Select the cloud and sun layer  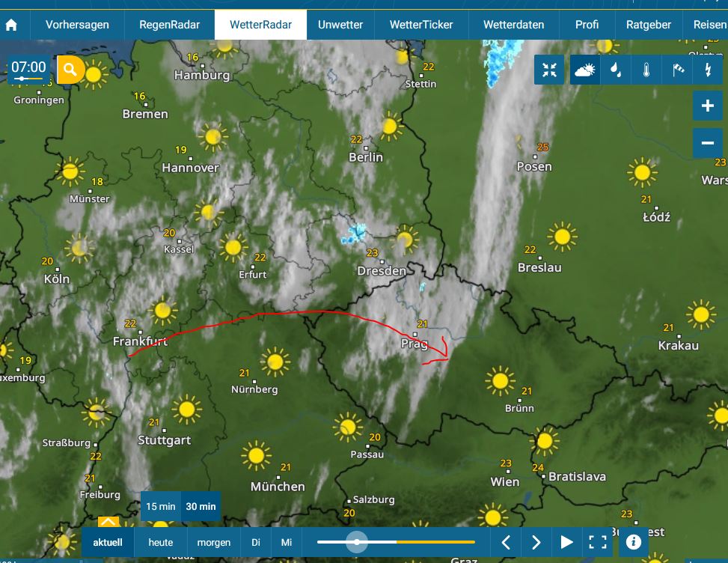[585, 70]
